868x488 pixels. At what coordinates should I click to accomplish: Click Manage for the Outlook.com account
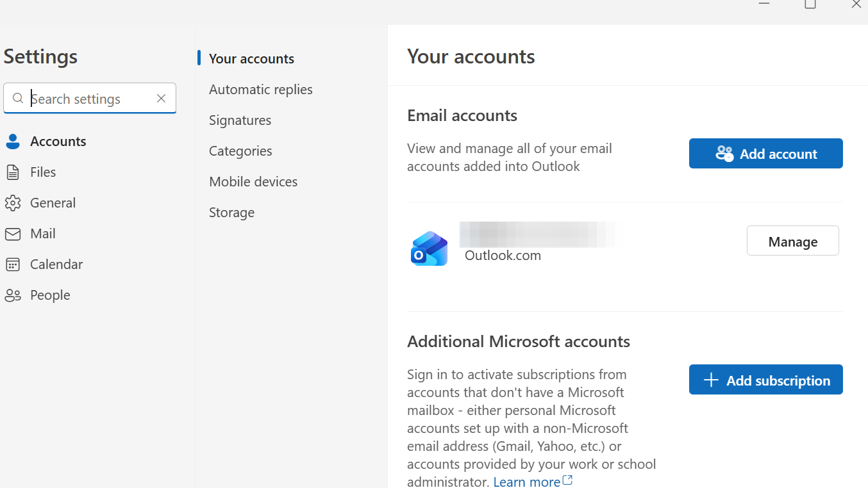(792, 241)
